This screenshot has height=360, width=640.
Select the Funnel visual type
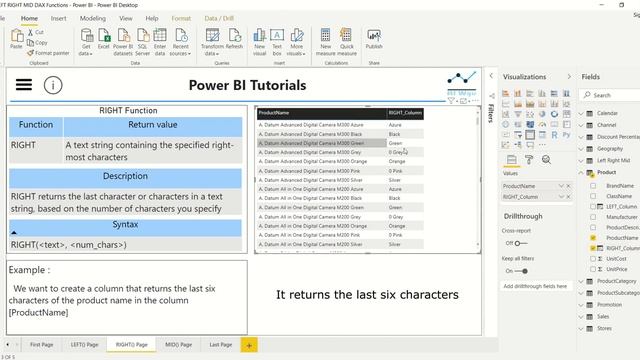coord(518,114)
